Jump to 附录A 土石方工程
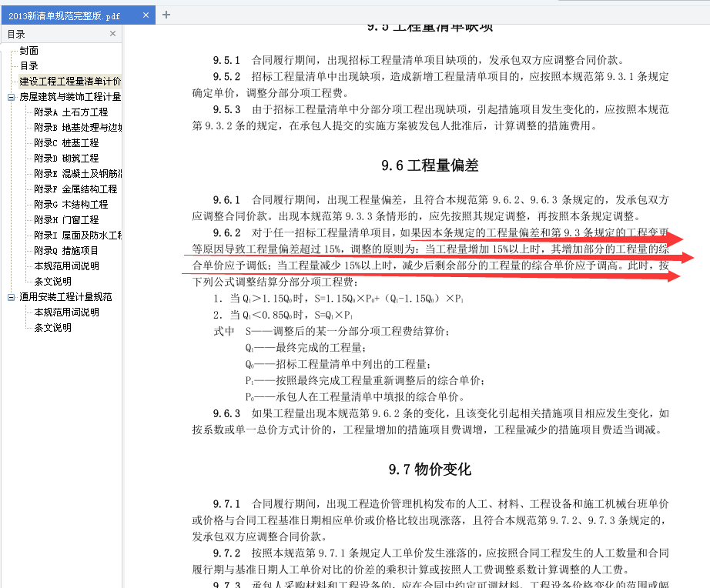This screenshot has width=710, height=588. click(71, 112)
